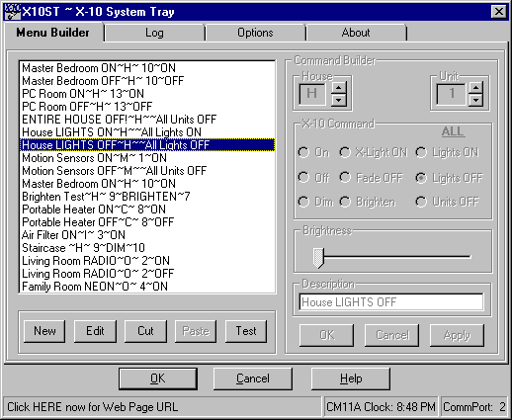The width and height of the screenshot is (512, 420).
Task: Click the Edit button
Action: point(95,331)
